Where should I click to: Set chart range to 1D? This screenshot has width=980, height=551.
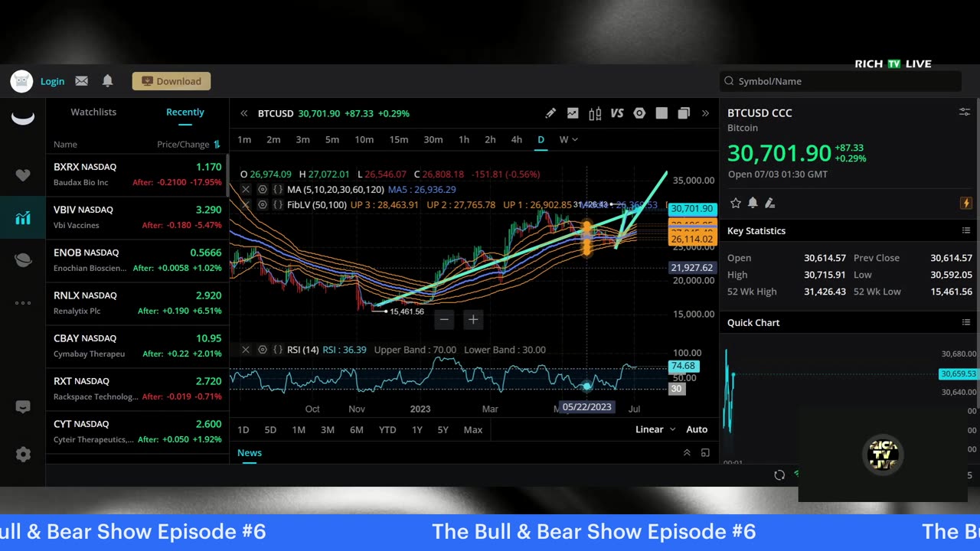243,429
